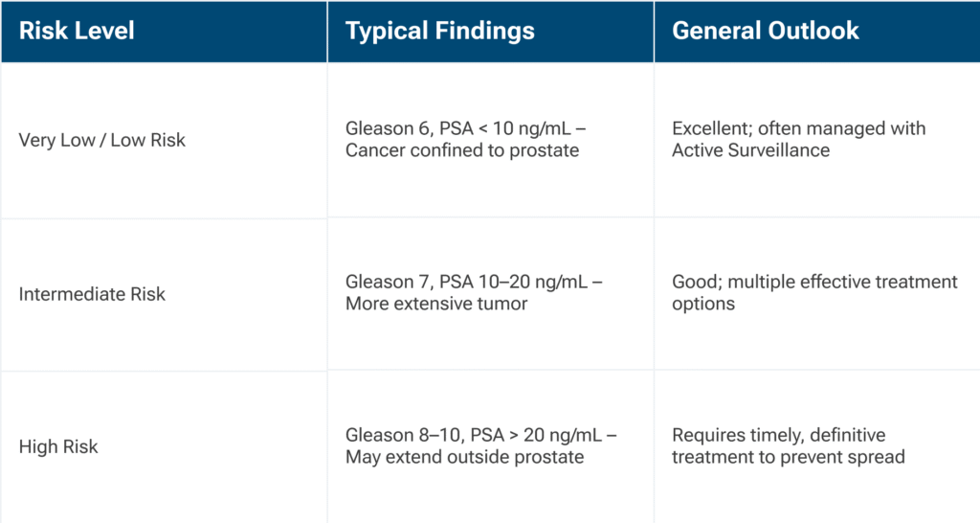The width and height of the screenshot is (980, 523).
Task: Select the "More extensive tumor" line
Action: tap(436, 304)
